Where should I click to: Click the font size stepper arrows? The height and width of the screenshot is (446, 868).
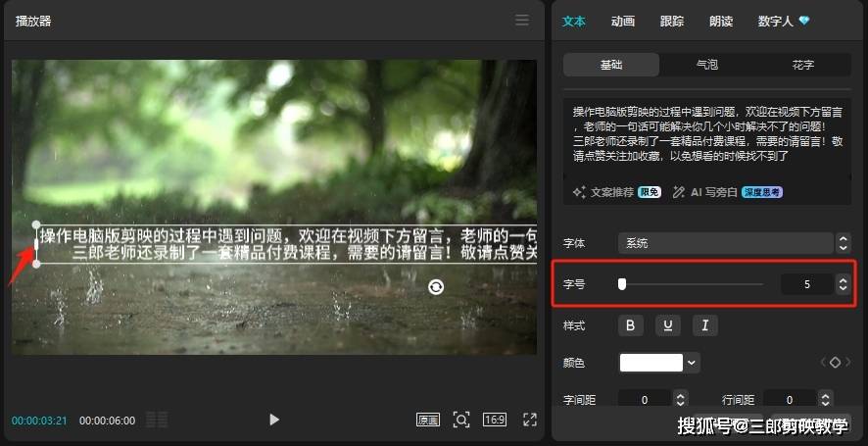point(843,284)
